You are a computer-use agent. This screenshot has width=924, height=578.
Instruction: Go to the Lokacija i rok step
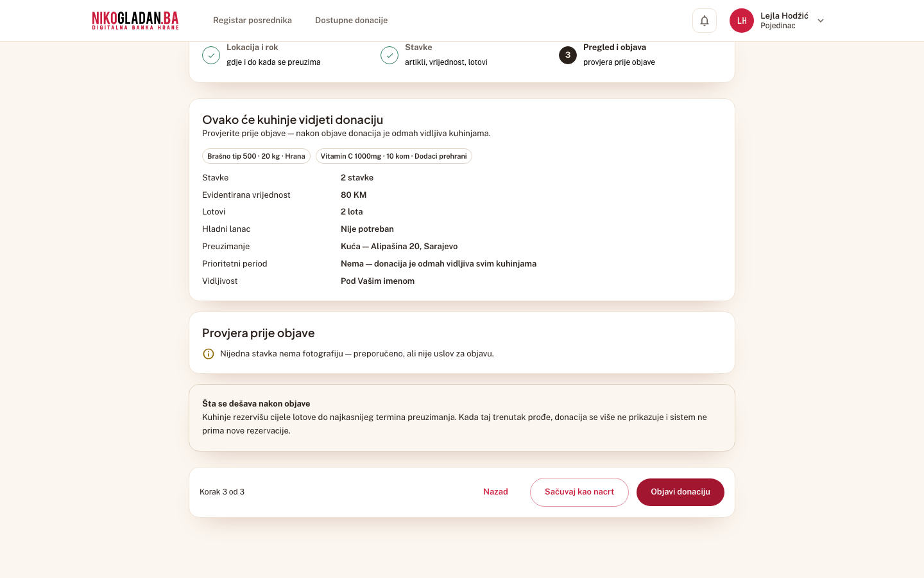click(252, 48)
